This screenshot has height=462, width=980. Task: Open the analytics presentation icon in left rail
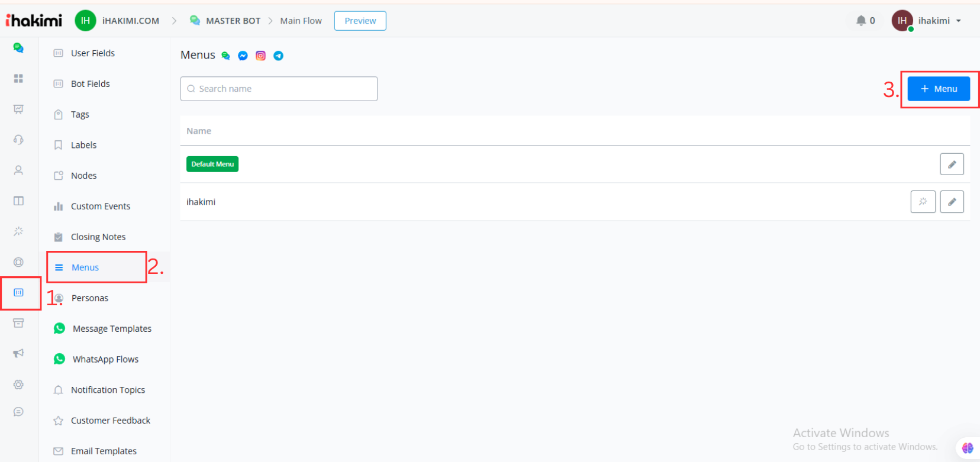click(18, 109)
